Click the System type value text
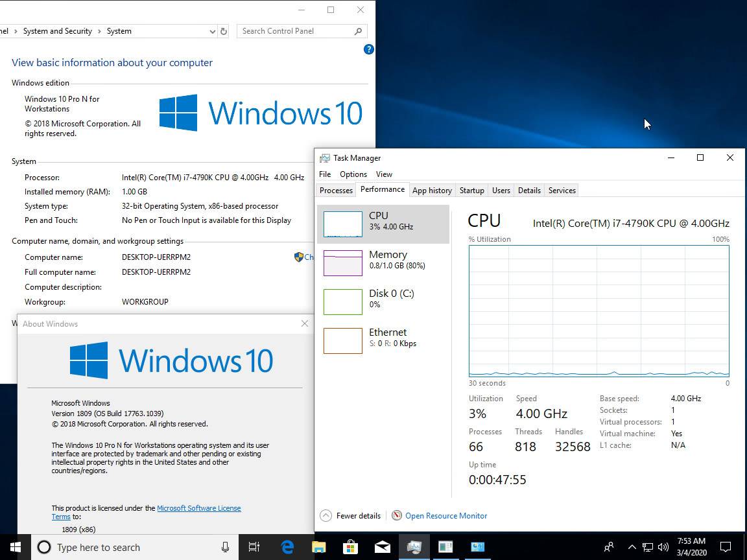Image resolution: width=747 pixels, height=560 pixels. point(200,206)
